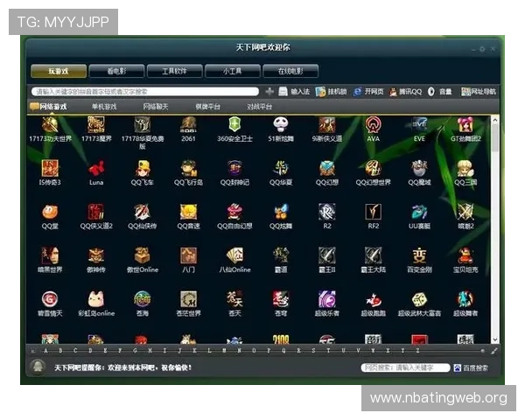Open the 2061 game icon

pos(188,129)
